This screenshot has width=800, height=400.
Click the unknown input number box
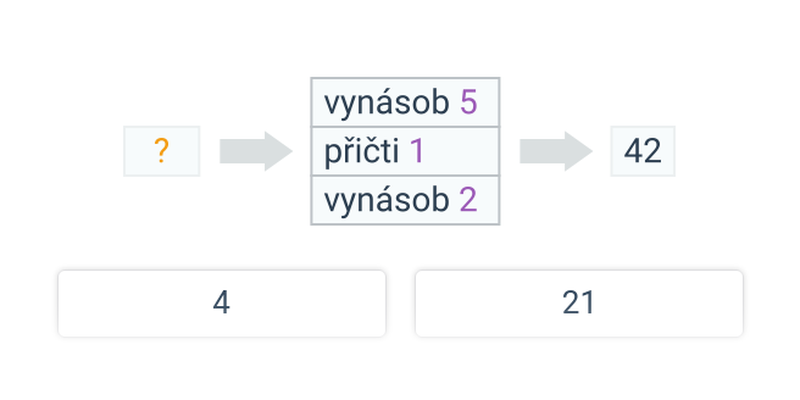tap(161, 152)
